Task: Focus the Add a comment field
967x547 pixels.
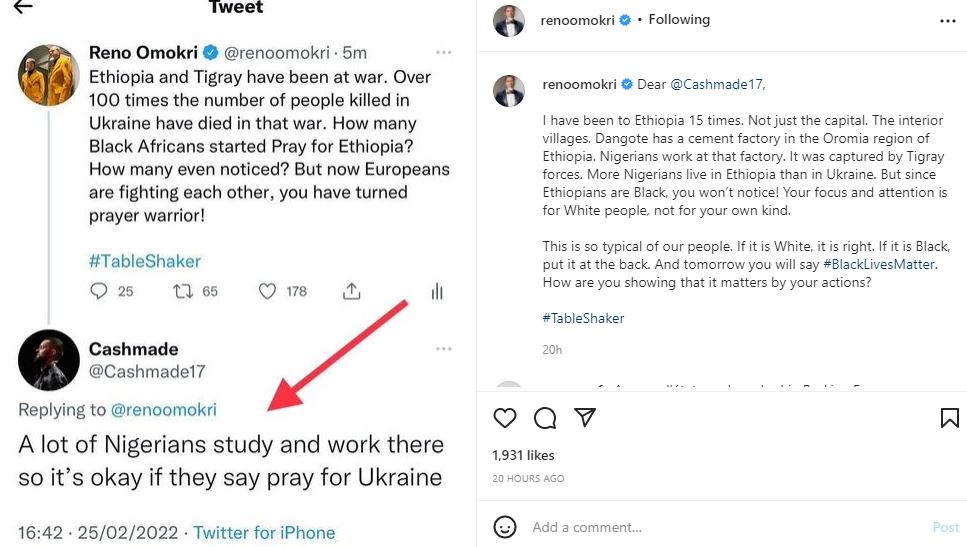Action: [700, 527]
